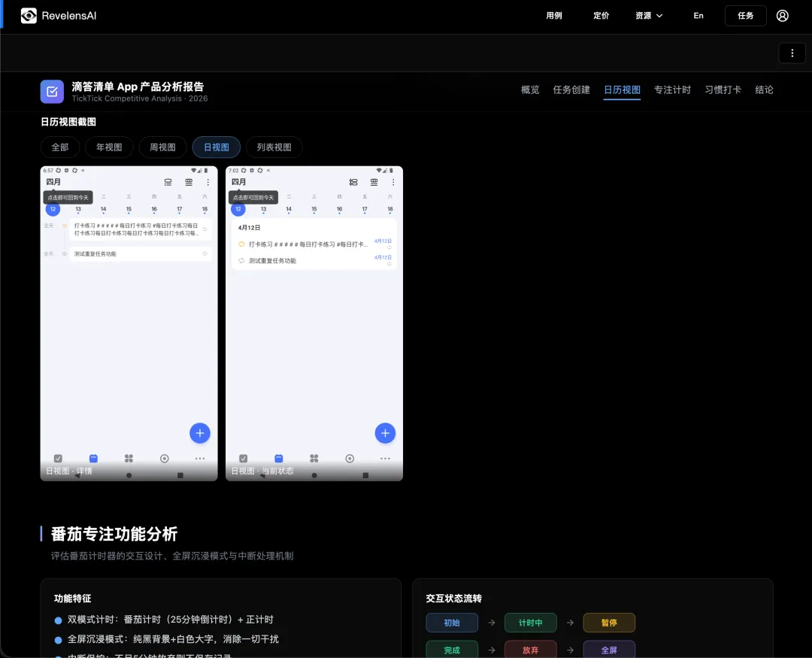Click the 番茄专注功能分析 heading

coord(114,534)
